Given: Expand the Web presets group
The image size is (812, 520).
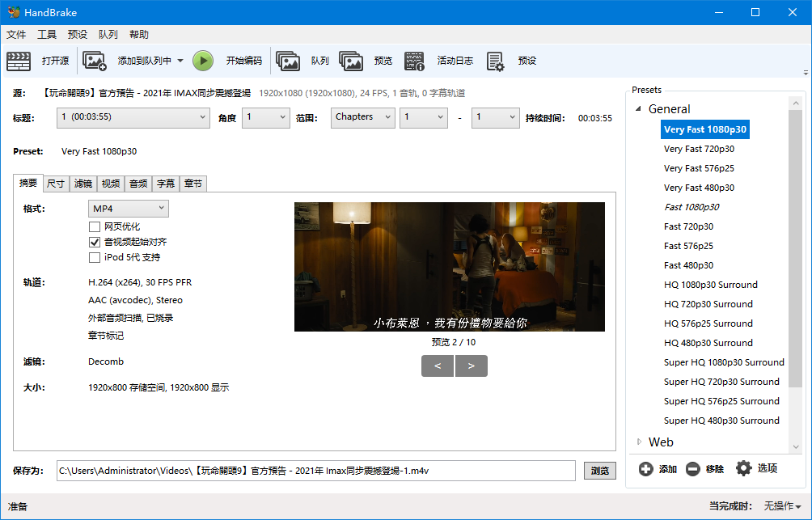Looking at the screenshot, I should [638, 442].
